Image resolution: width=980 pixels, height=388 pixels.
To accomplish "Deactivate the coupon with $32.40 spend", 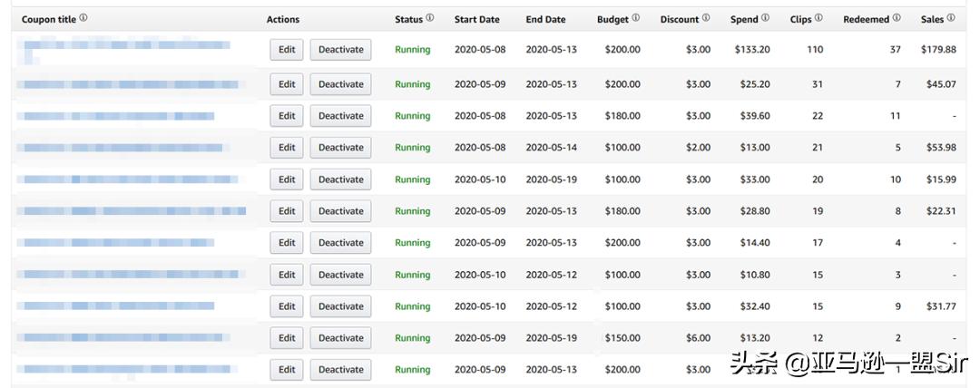I will (340, 306).
